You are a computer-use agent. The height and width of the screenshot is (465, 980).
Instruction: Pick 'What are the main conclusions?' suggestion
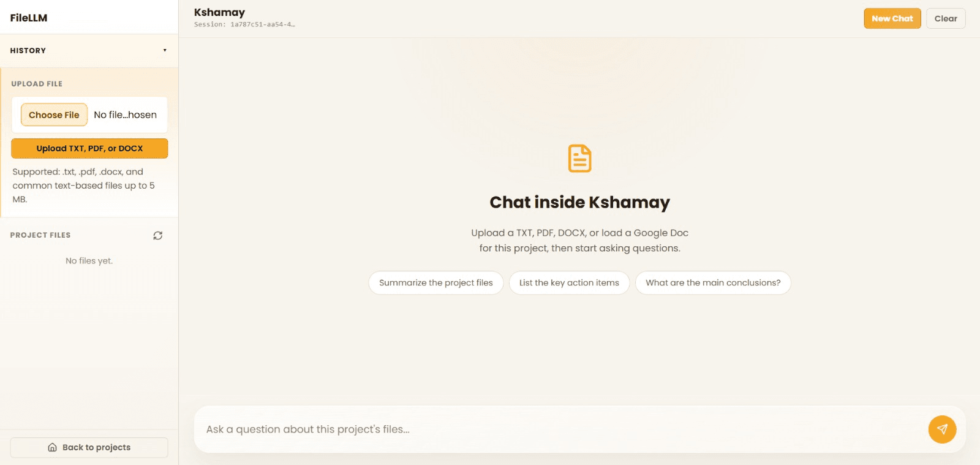[712, 283]
